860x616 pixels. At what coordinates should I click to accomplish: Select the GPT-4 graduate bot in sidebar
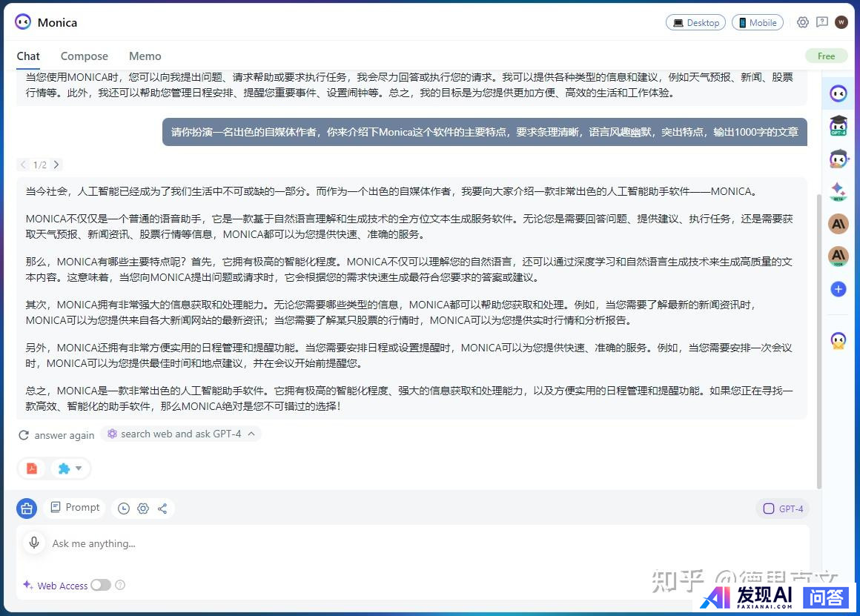[x=838, y=125]
